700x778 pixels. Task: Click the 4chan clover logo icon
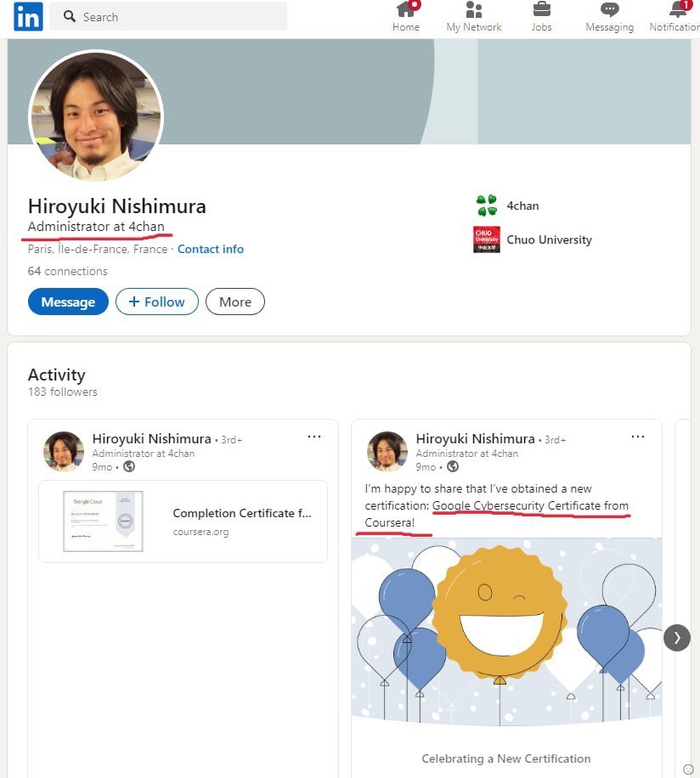pyautogui.click(x=487, y=206)
